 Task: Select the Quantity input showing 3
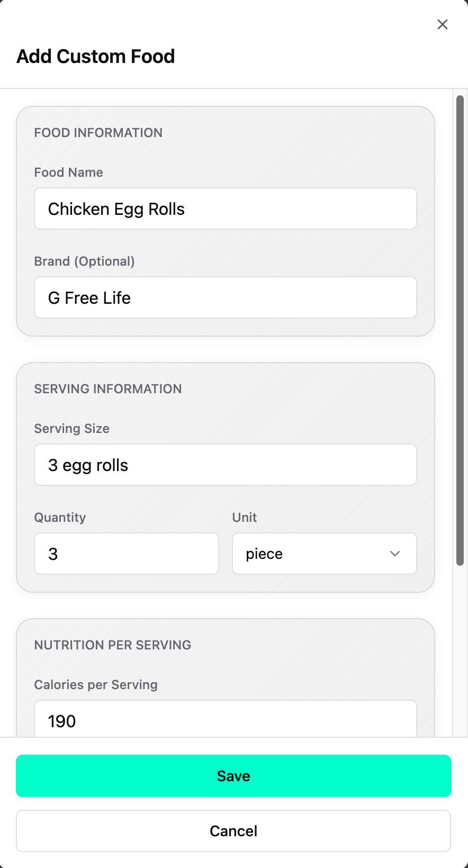pyautogui.click(x=127, y=554)
